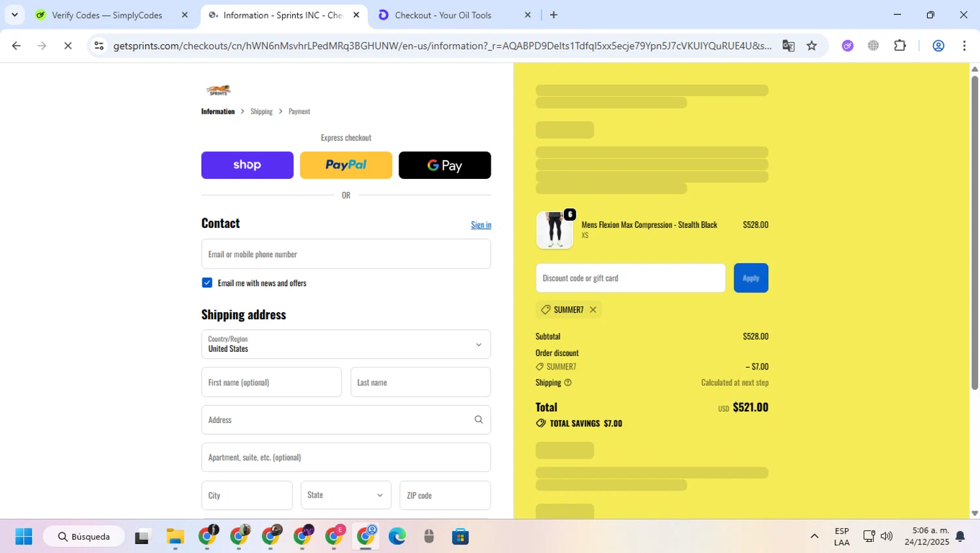980x553 pixels.
Task: Click the Information breadcrumb step
Action: [218, 112]
